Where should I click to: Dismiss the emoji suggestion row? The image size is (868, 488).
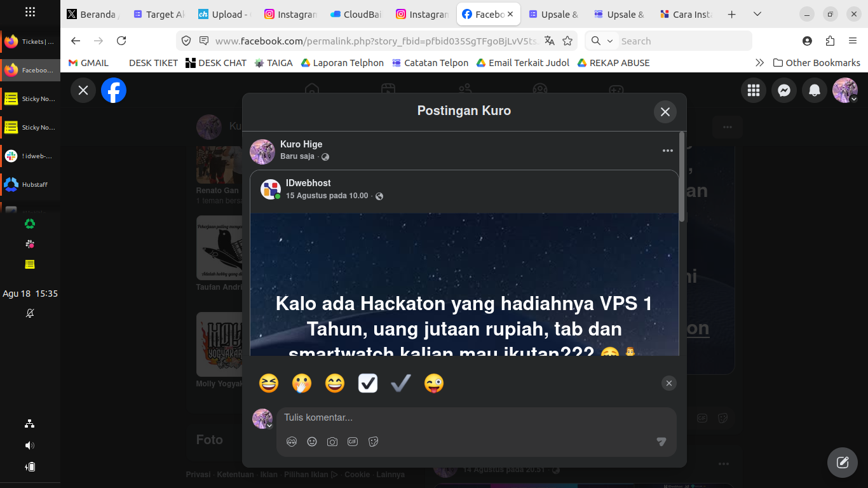pos(668,383)
